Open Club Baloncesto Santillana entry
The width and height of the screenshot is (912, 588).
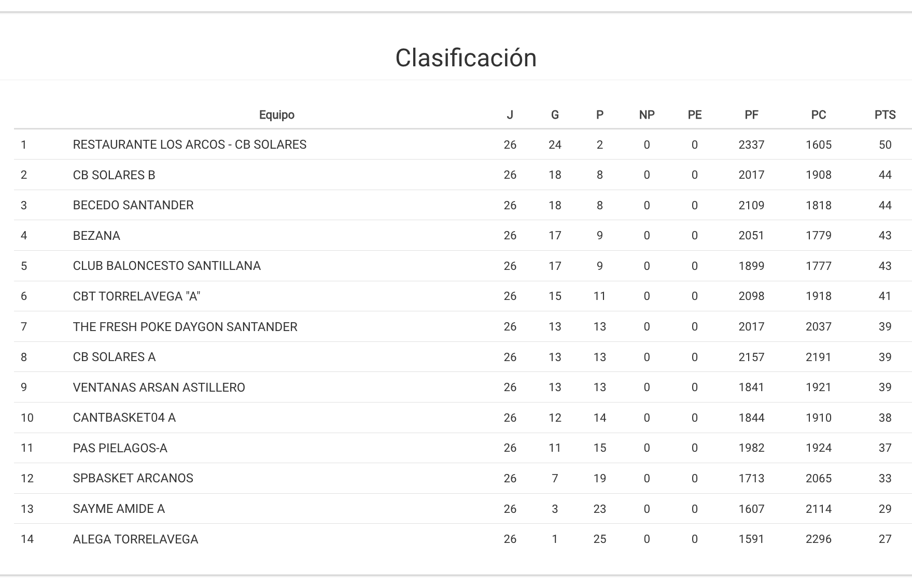[x=166, y=266]
